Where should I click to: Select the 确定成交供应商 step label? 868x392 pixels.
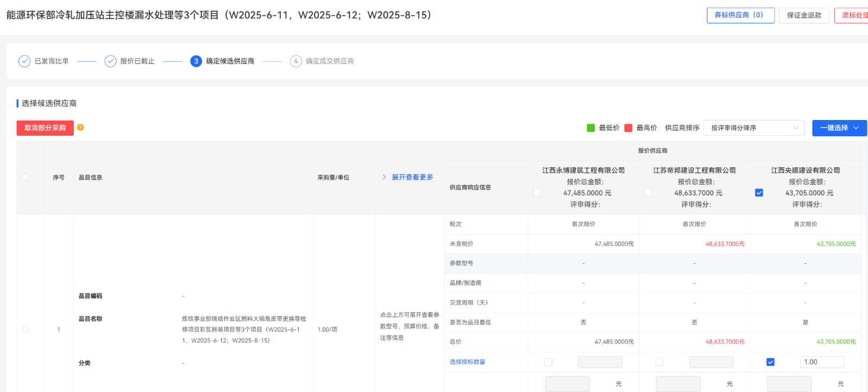[330, 61]
